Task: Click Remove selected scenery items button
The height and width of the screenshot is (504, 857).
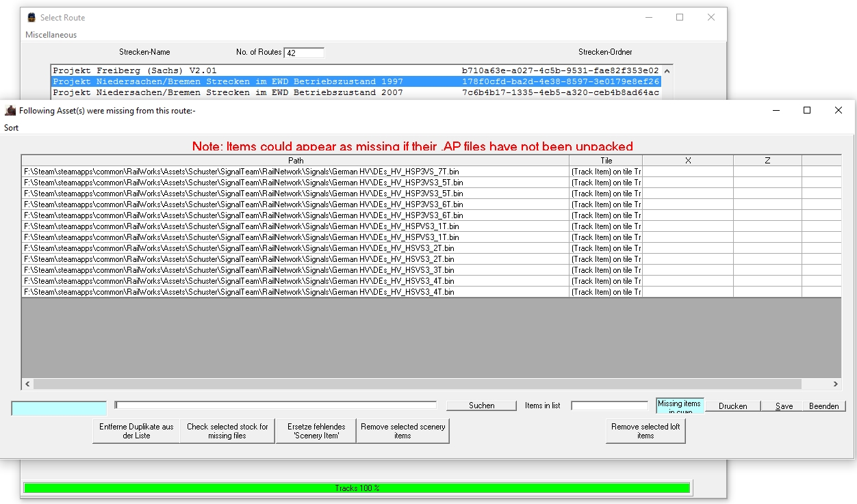Action: pyautogui.click(x=402, y=431)
